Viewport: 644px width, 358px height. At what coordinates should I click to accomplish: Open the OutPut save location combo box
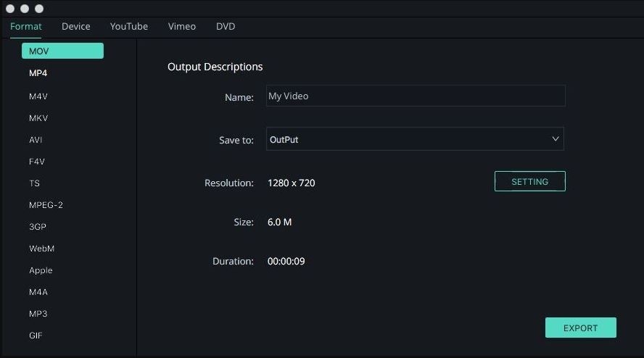click(x=406, y=139)
